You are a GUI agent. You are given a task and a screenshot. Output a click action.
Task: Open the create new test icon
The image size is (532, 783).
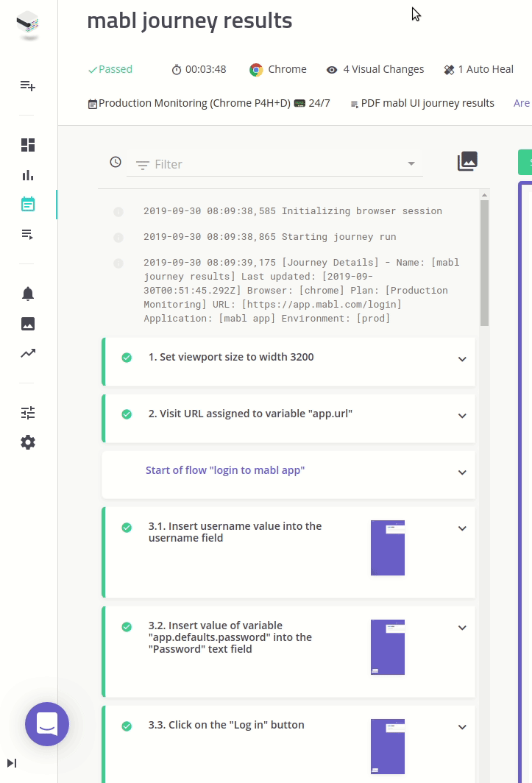point(27,86)
